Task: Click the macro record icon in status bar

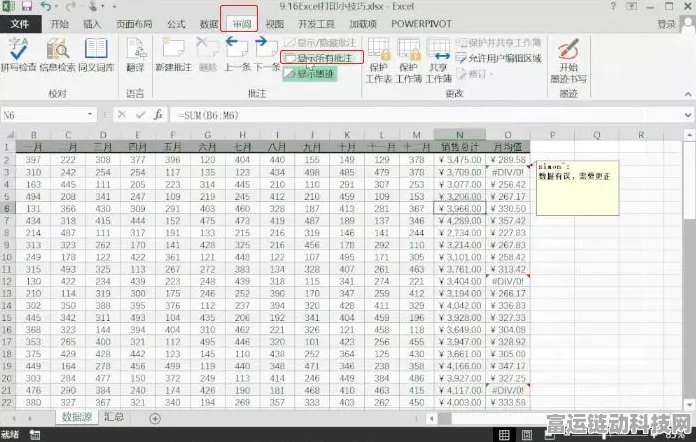Action: tap(35, 435)
